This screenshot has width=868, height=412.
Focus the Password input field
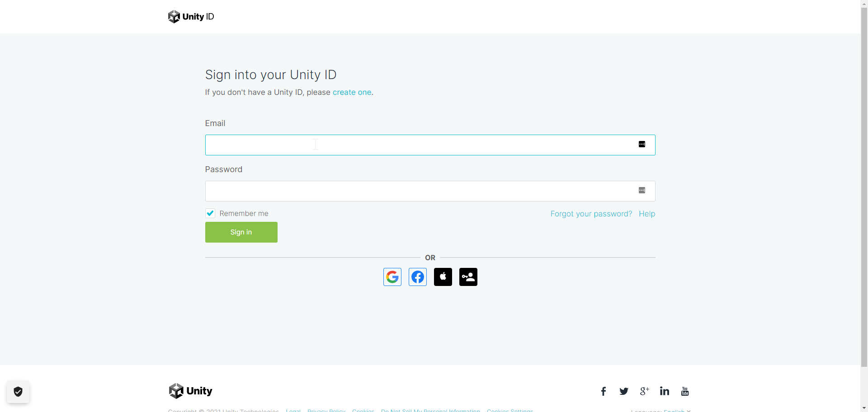point(430,191)
